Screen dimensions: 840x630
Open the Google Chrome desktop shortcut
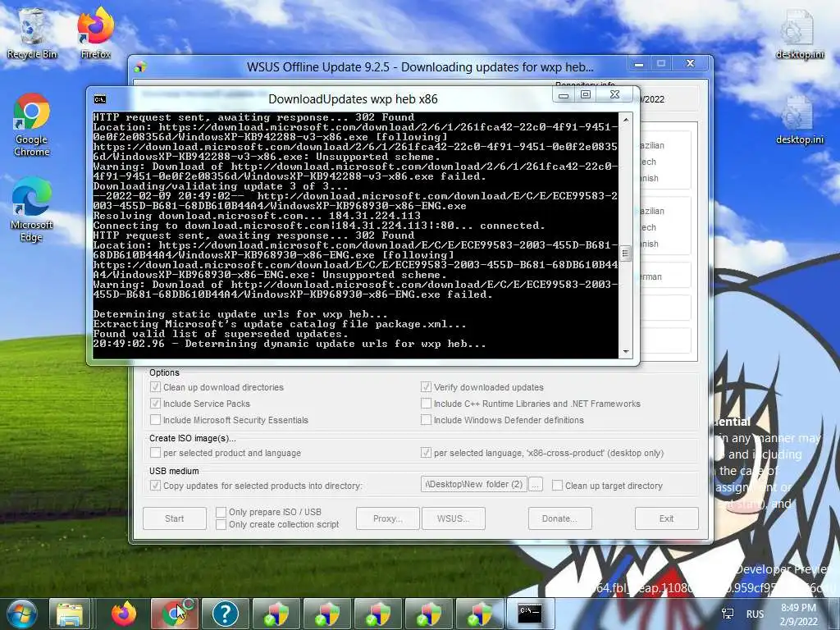32,125
